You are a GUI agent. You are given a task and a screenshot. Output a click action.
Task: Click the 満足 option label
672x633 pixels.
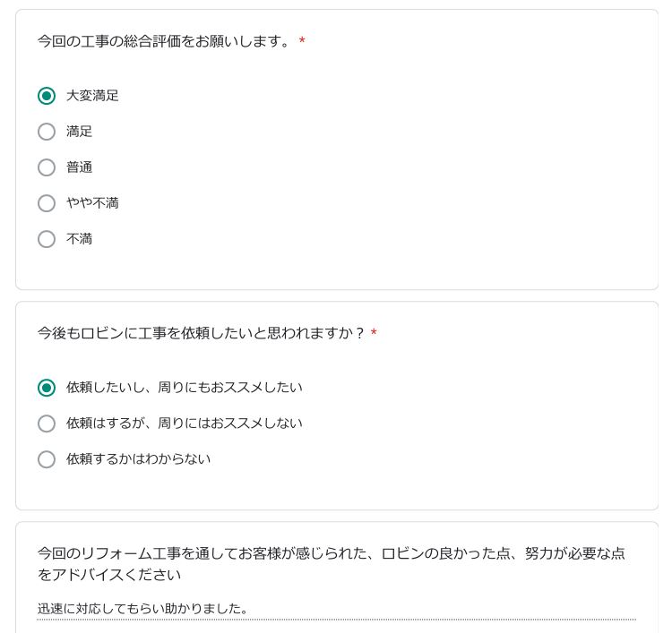click(79, 132)
